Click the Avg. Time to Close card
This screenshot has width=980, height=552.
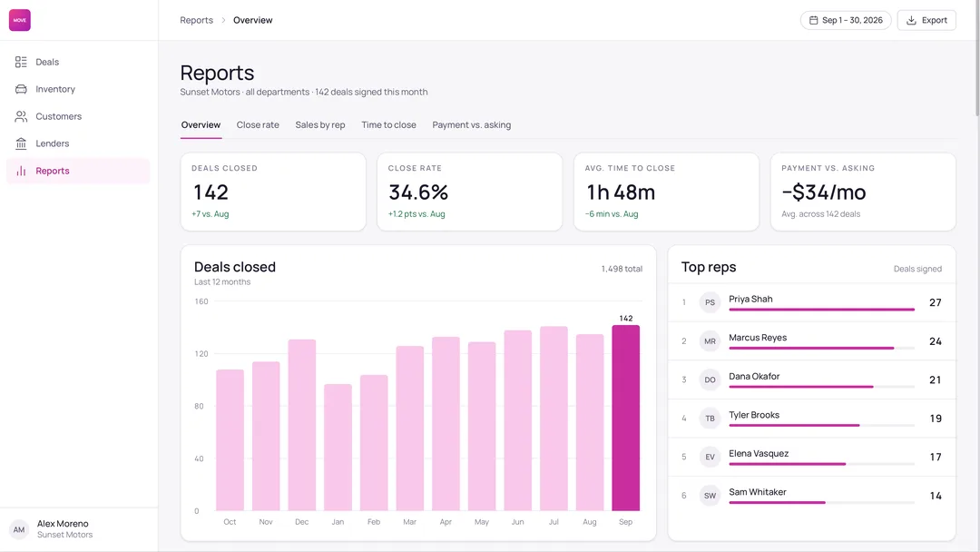click(x=666, y=192)
